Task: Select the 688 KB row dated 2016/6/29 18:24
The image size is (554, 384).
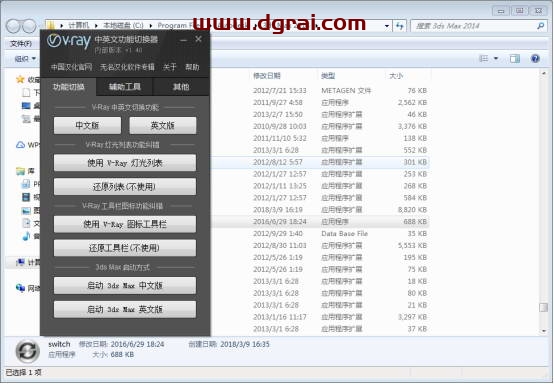Action: point(319,221)
